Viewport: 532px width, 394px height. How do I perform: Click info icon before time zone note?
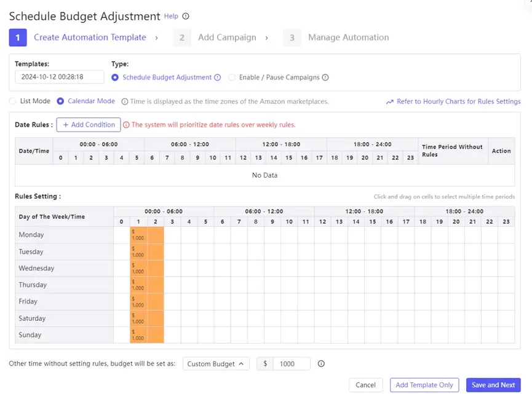125,101
